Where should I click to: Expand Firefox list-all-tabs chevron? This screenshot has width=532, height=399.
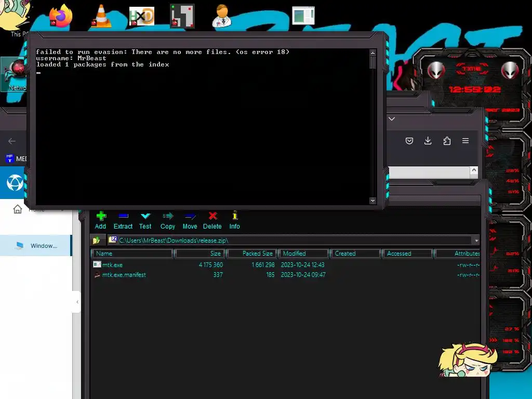pyautogui.click(x=392, y=119)
